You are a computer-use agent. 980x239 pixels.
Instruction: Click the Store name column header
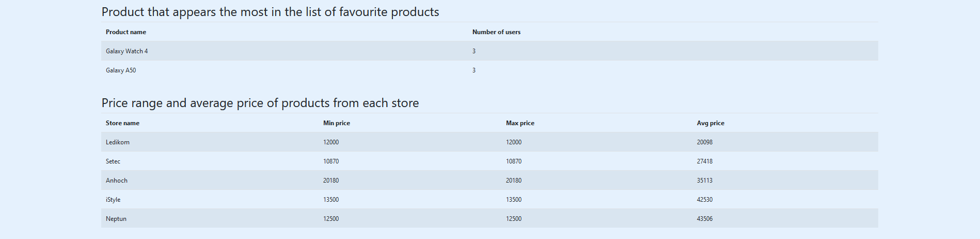coord(122,123)
